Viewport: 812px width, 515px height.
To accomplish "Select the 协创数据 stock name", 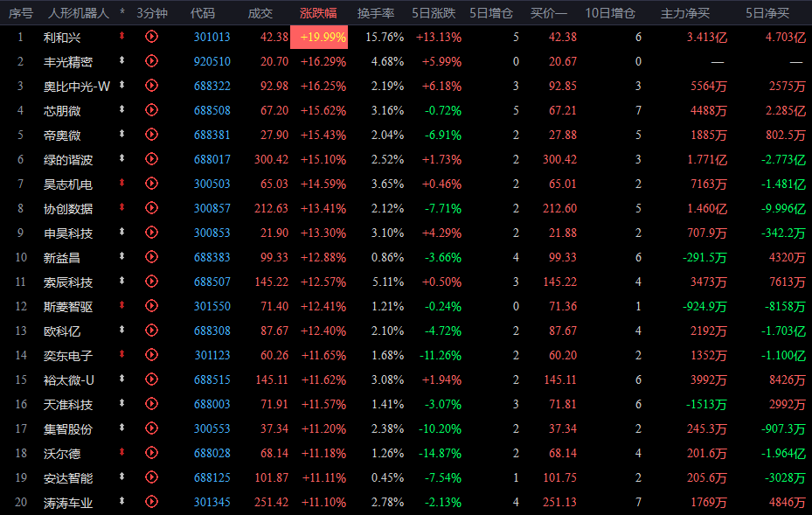I will pos(68,209).
